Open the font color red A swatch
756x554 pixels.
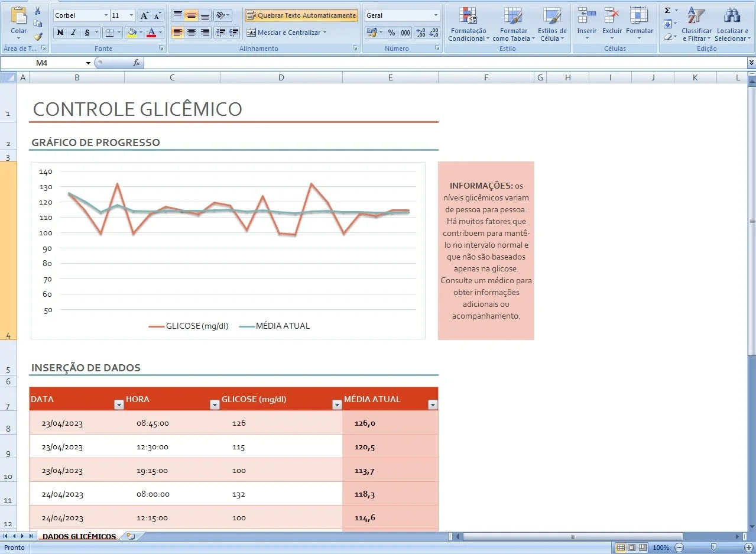(x=151, y=33)
